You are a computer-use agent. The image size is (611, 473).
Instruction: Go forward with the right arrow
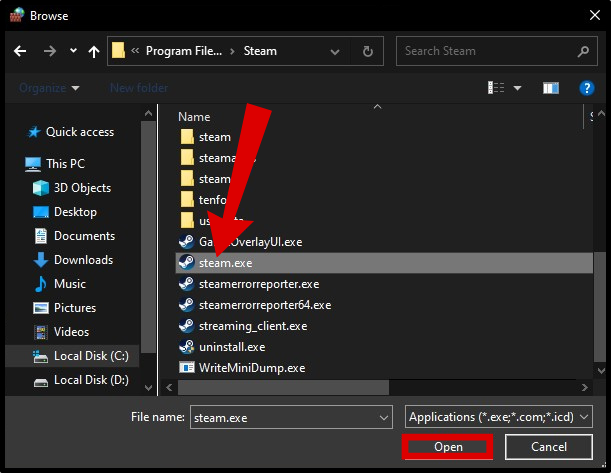[x=49, y=51]
